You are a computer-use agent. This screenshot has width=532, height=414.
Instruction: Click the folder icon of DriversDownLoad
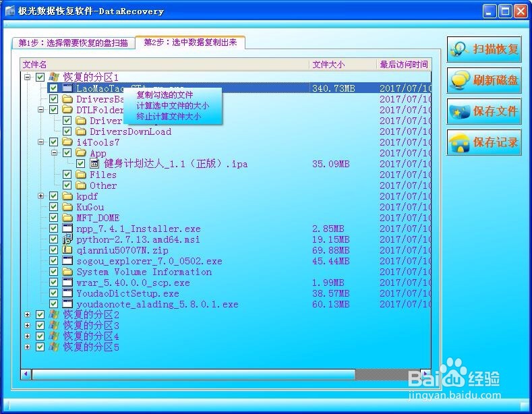pyautogui.click(x=81, y=131)
